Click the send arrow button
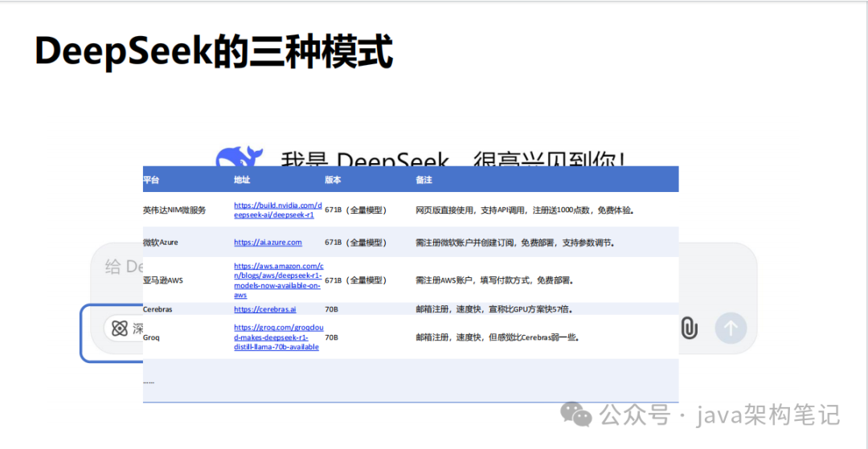This screenshot has height=449, width=868. [x=731, y=328]
